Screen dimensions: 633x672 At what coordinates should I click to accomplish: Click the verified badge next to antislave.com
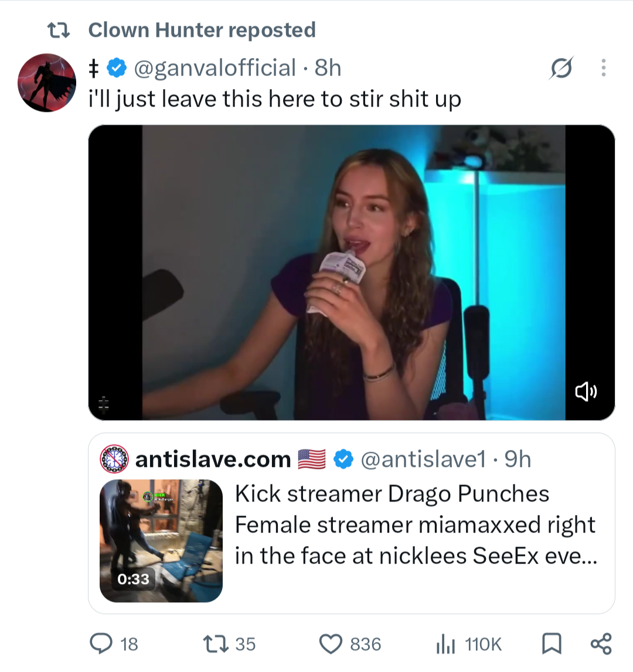(343, 459)
